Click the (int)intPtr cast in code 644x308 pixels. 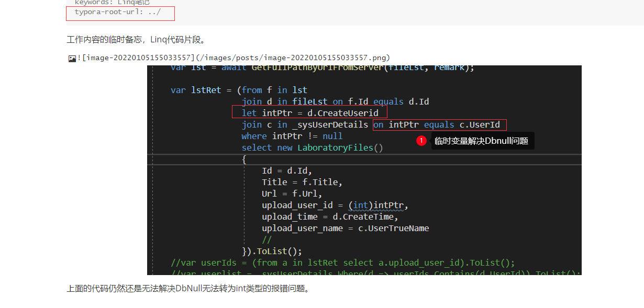[x=377, y=205]
